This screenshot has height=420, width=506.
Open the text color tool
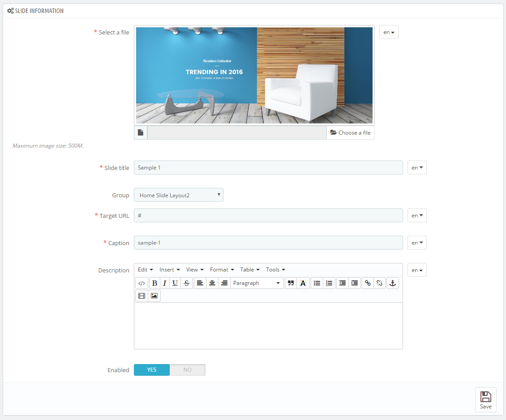tap(303, 283)
